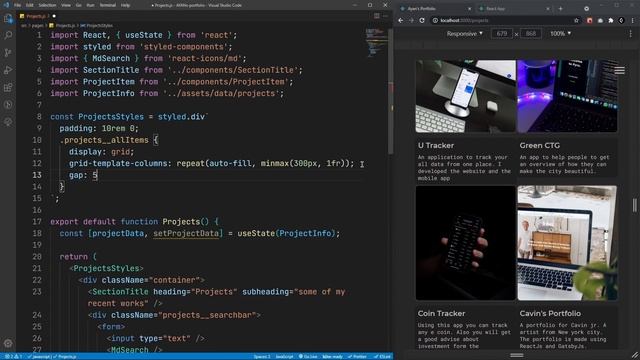This screenshot has height=360, width=640.
Task: Click the Prettier status bar item
Action: pos(358,357)
